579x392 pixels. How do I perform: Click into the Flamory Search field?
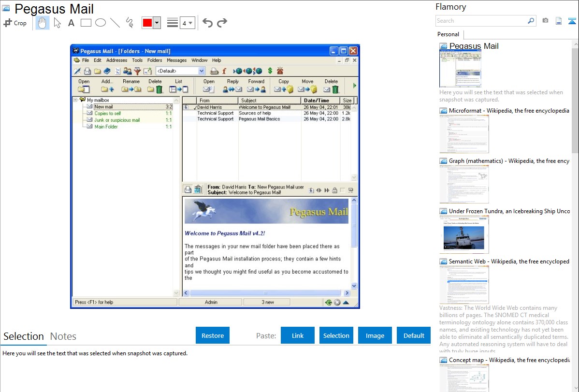[481, 21]
